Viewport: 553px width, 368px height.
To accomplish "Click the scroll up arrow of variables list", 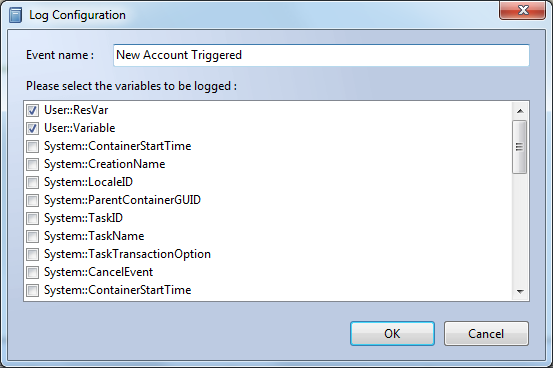I will point(520,111).
